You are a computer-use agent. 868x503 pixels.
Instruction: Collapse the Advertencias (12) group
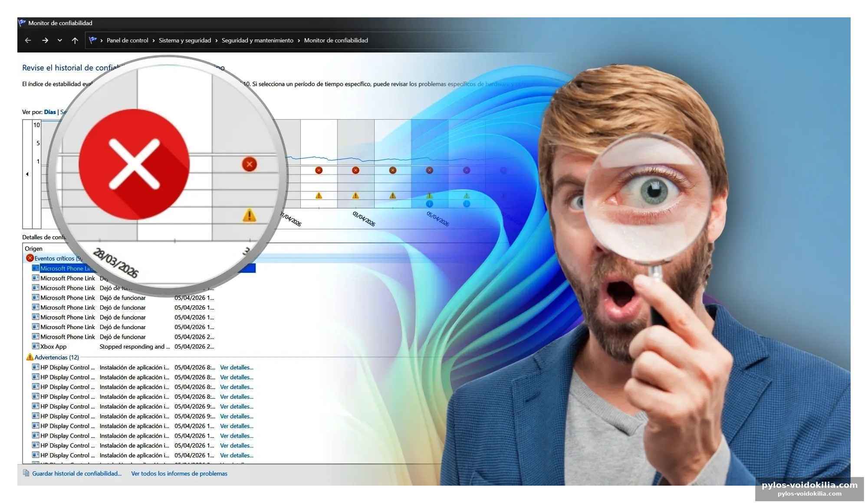pyautogui.click(x=56, y=357)
